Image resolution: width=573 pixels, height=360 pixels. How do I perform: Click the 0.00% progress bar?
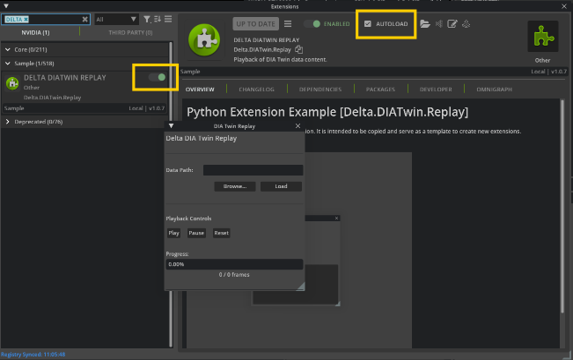(x=234, y=264)
